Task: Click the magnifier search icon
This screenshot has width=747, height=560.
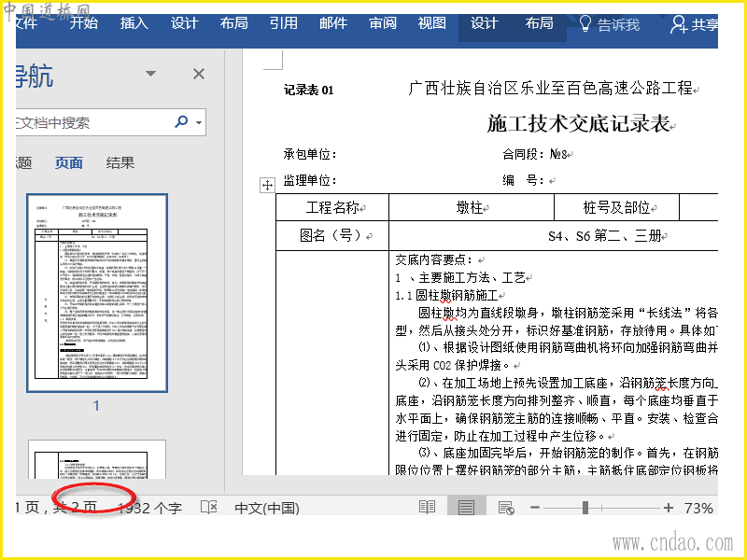Action: point(181,122)
